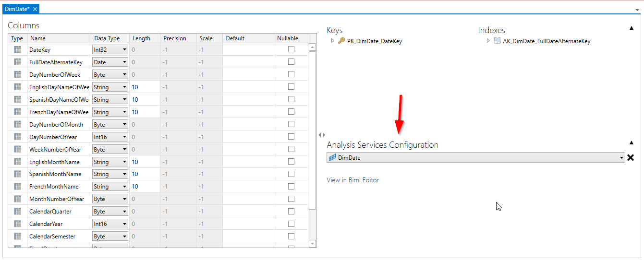Collapse the Analysis Services Configuration section arrow
644x260 pixels.
[x=631, y=142]
